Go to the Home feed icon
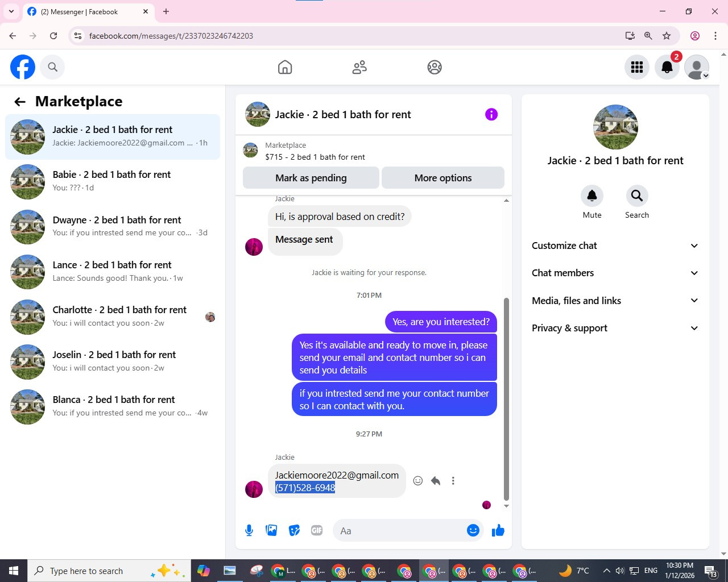The height and width of the screenshot is (582, 728). click(x=285, y=67)
